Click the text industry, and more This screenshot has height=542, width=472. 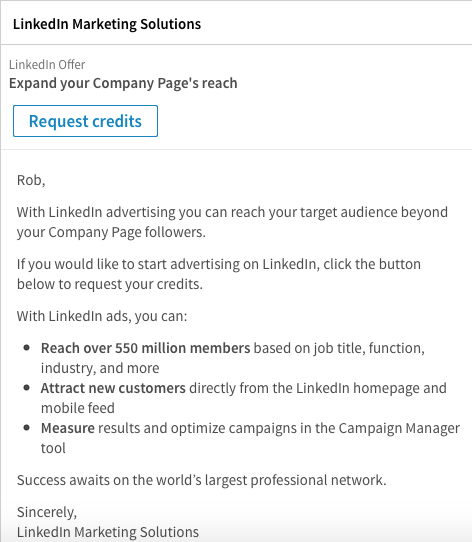point(100,368)
